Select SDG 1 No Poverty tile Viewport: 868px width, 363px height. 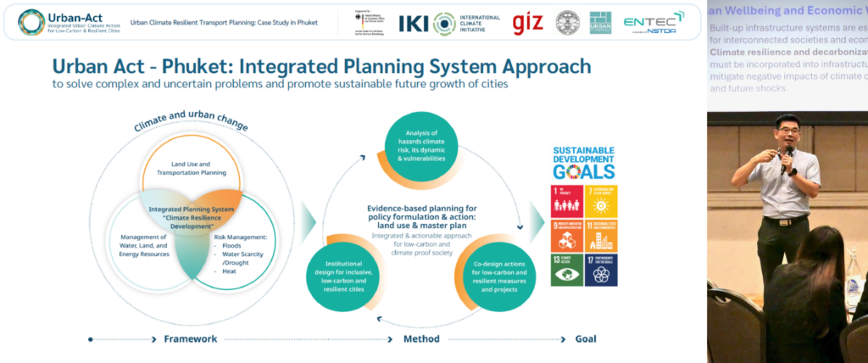pyautogui.click(x=567, y=200)
